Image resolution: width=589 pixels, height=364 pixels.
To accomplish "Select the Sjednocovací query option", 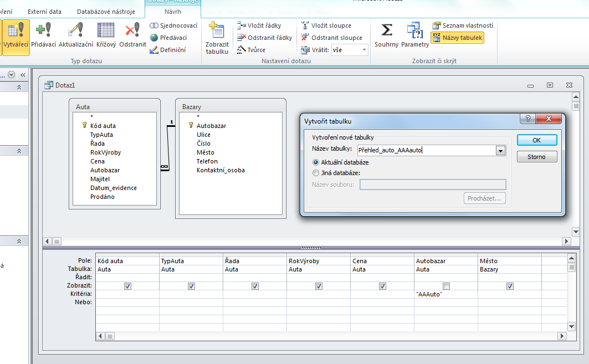I will click(173, 25).
